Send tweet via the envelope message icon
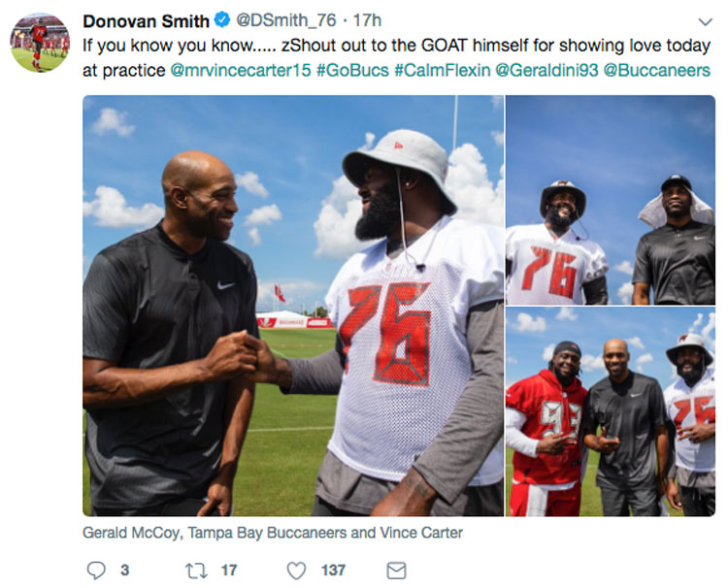Viewport: 728px width, 588px height. click(x=396, y=571)
